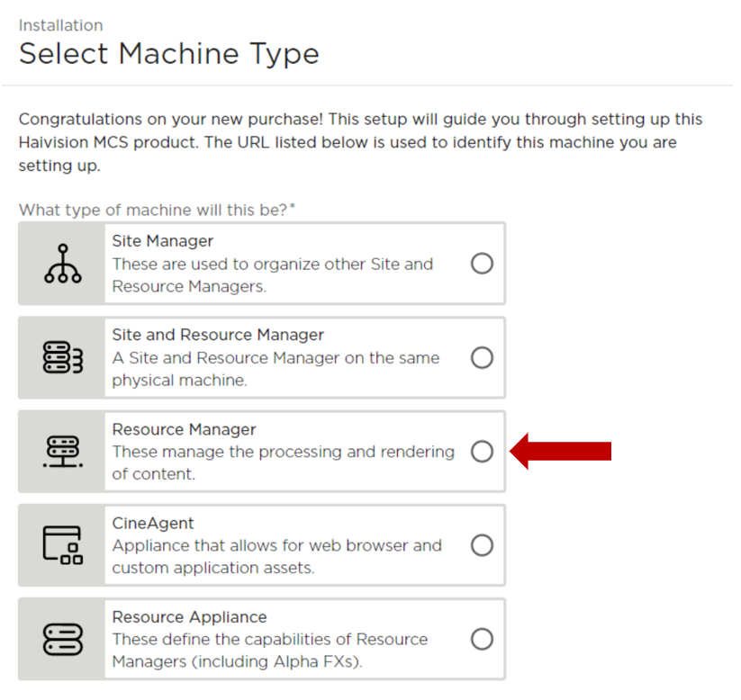This screenshot has height=700, width=741.
Task: Click the 'Select Machine Type' heading
Action: 168,54
